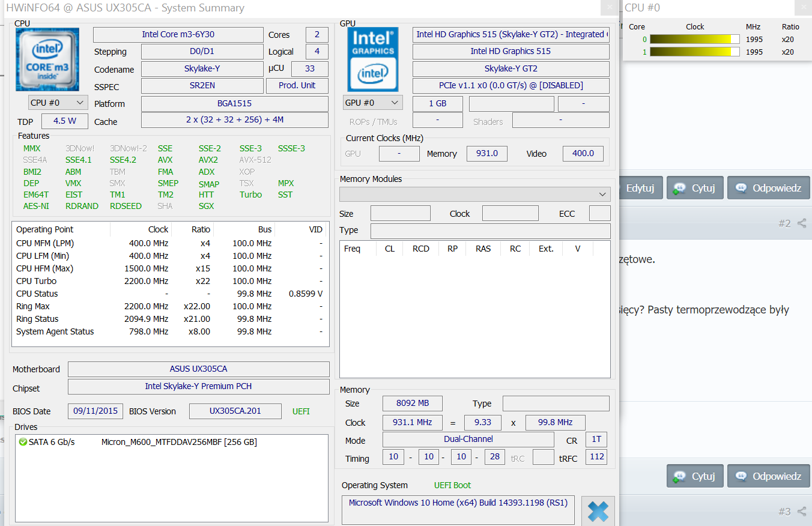The image size is (812, 526).
Task: Click the share icon next to post #2
Action: [x=802, y=223]
